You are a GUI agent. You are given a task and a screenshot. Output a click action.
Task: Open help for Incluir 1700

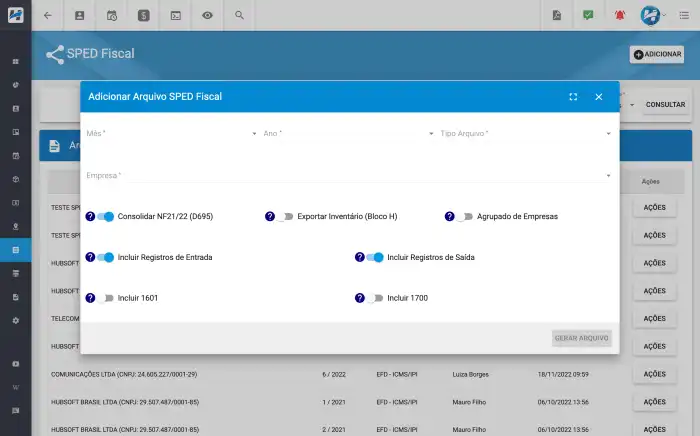point(359,298)
